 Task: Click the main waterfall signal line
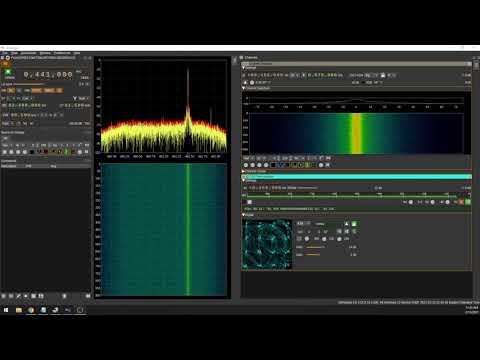click(x=188, y=229)
